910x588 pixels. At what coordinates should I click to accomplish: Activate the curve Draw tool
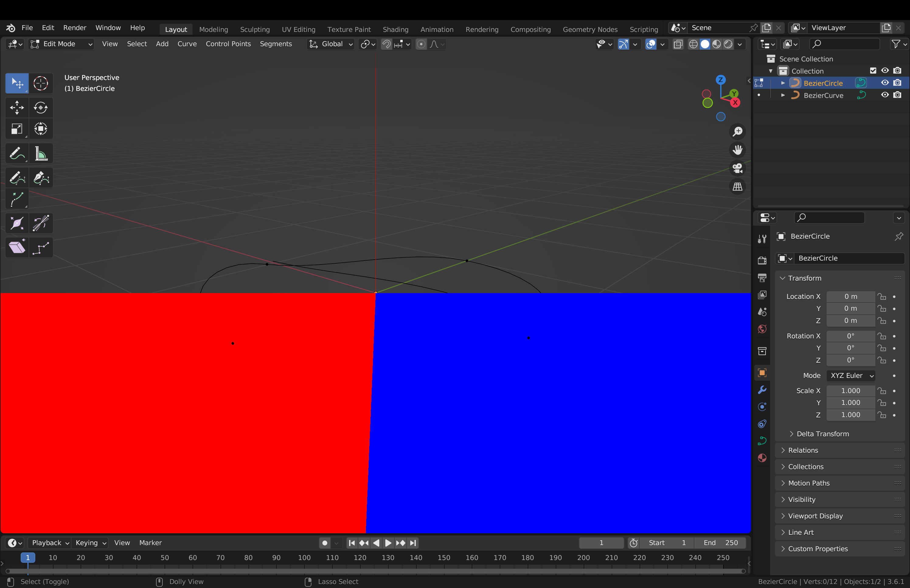point(17,178)
